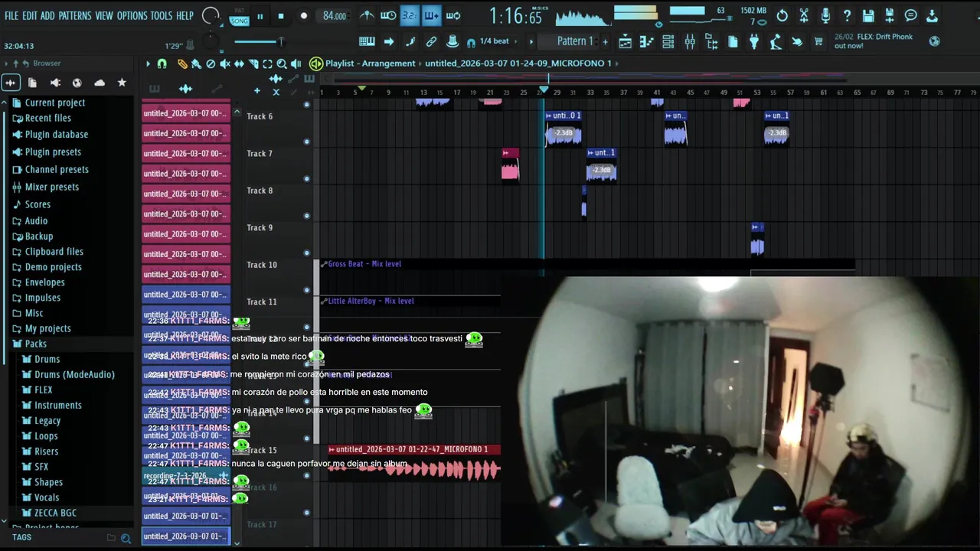
Task: Save project with the floppy disk icon
Action: (x=868, y=15)
